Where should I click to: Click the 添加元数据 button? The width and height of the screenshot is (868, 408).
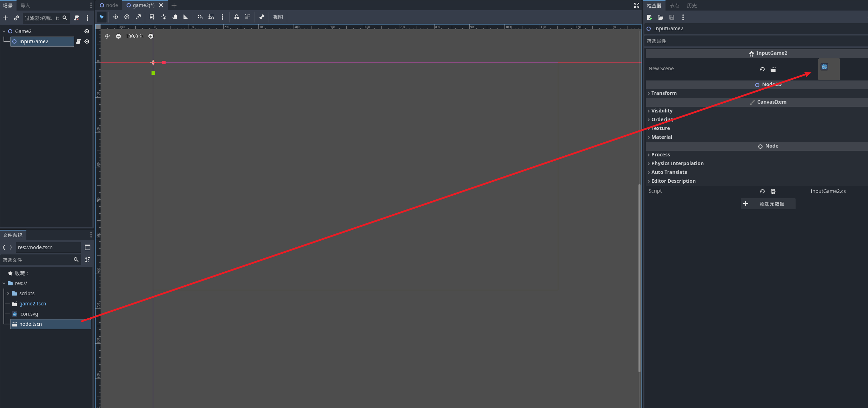click(x=768, y=204)
